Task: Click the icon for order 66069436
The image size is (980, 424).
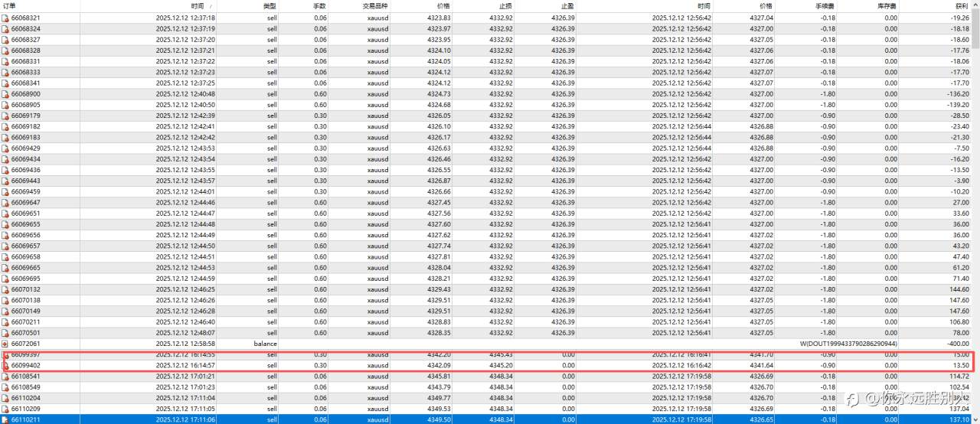Action: click(x=5, y=170)
